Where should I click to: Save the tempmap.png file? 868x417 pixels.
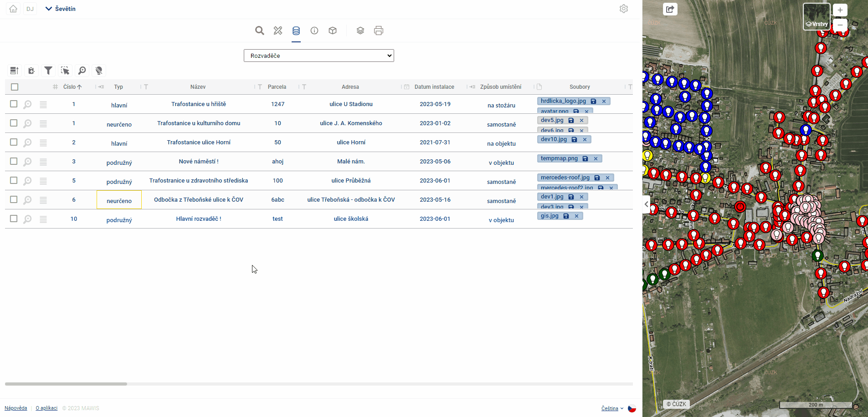585,159
